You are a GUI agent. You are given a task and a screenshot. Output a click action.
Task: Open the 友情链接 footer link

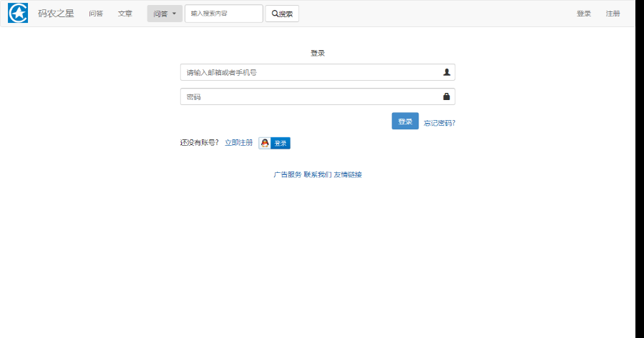click(348, 175)
